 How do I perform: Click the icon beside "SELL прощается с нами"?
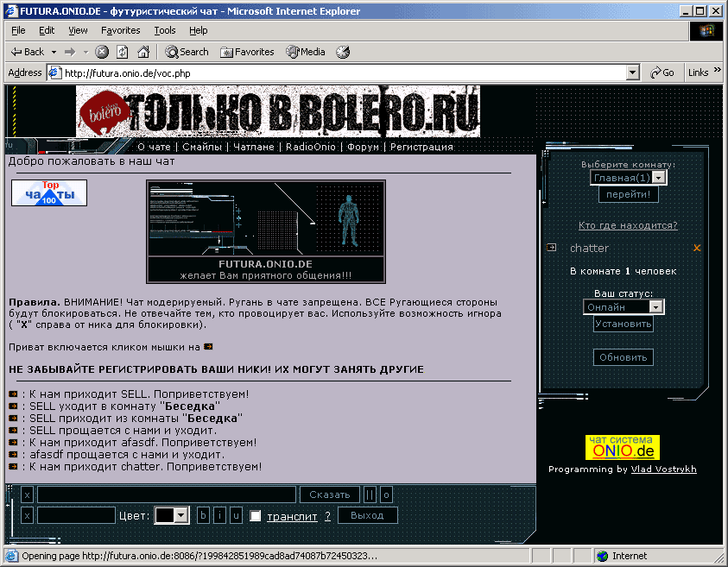[x=13, y=430]
